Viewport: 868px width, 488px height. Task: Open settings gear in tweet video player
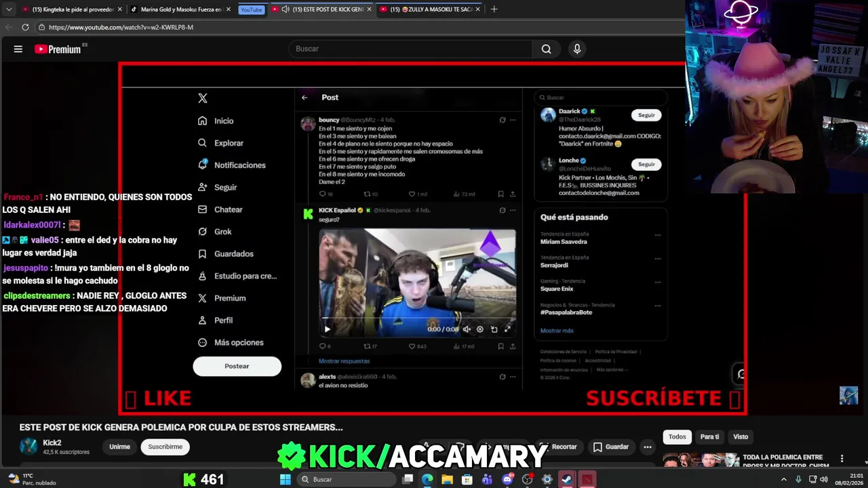pos(479,329)
